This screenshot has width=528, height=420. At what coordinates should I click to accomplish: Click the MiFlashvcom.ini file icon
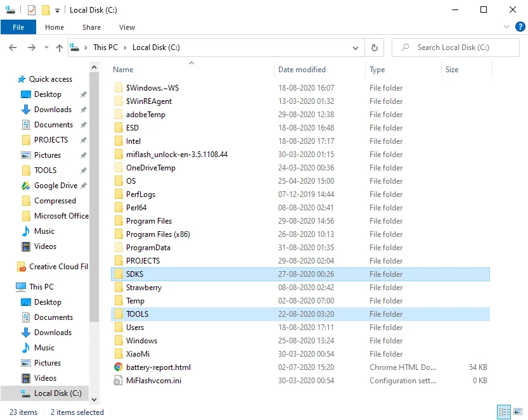point(118,381)
